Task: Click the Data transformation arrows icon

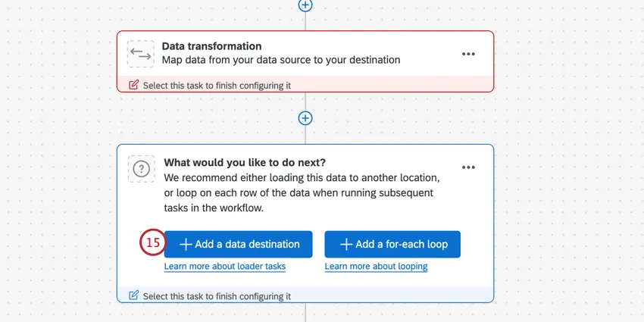Action: [x=141, y=53]
